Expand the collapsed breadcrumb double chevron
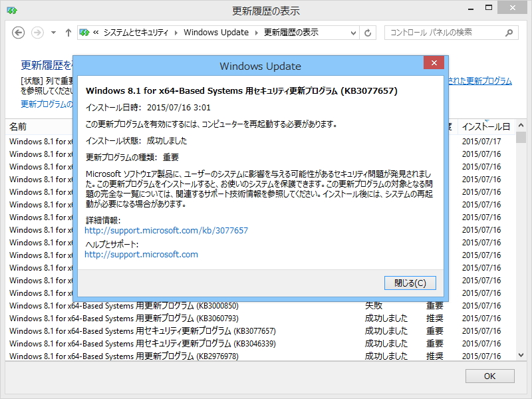Viewport: 532px width, 399px height. pos(96,32)
